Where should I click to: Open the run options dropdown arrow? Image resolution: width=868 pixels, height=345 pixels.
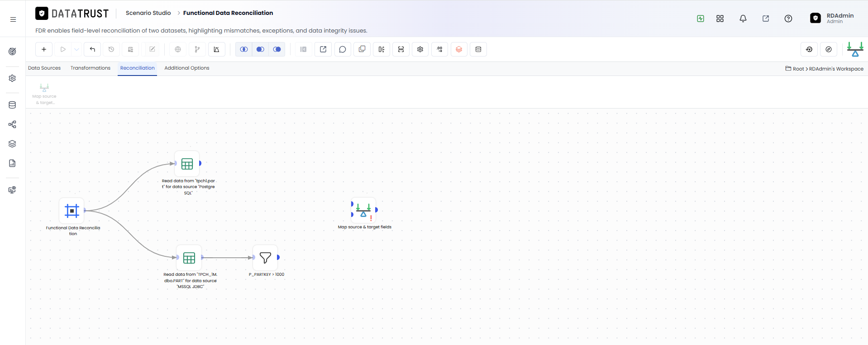point(76,49)
